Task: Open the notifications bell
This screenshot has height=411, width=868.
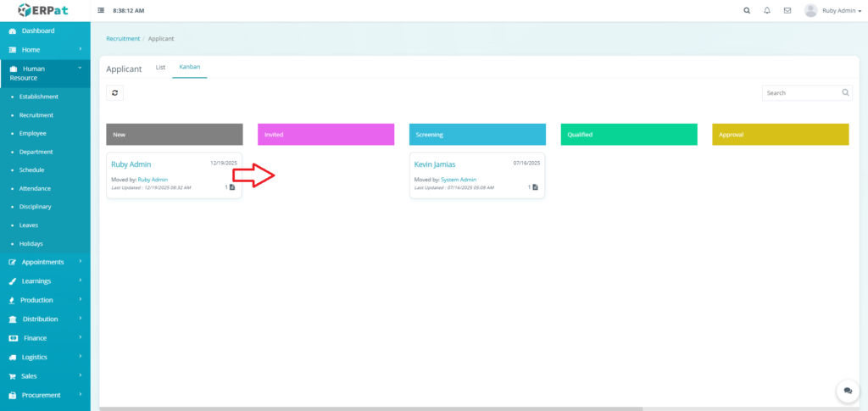Action: (x=767, y=10)
